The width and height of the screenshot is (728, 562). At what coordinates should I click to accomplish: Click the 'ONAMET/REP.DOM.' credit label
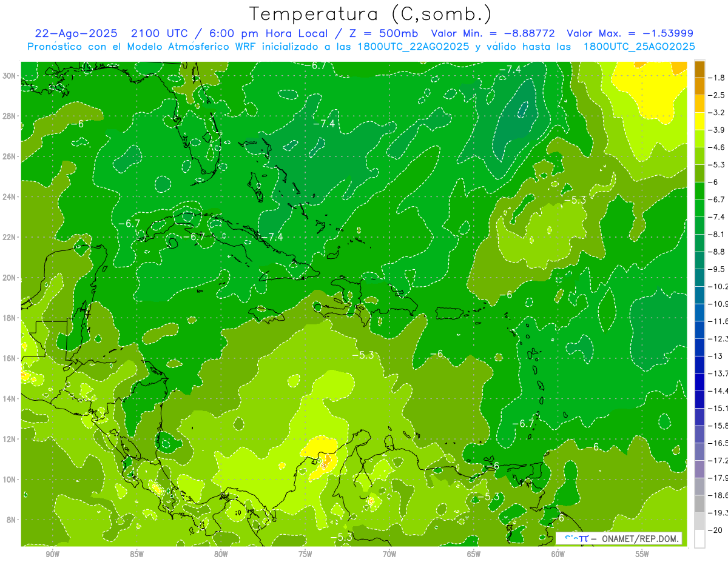[641, 538]
